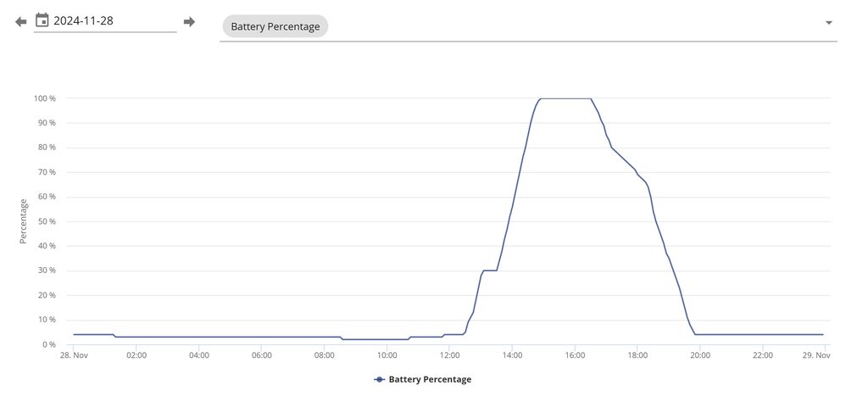Click the 28. Nov axis label

click(x=74, y=356)
